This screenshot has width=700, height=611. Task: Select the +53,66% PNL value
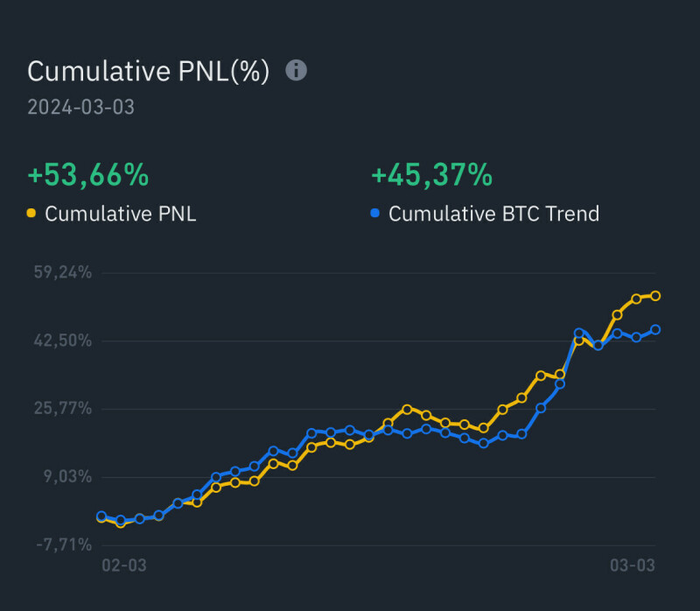(87, 175)
